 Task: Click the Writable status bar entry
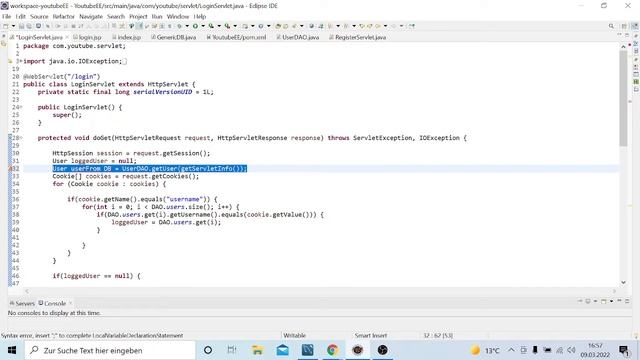294,336
